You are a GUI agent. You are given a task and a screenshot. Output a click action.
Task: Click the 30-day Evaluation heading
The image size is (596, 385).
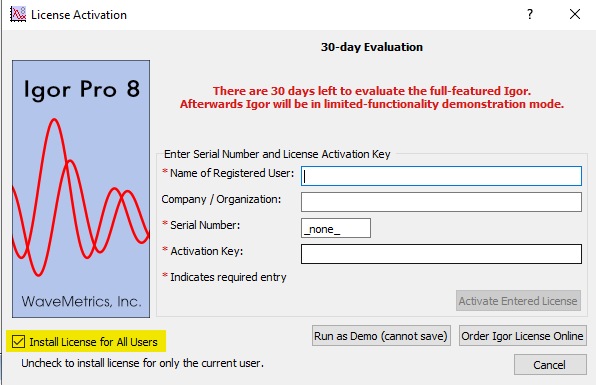[x=372, y=47]
